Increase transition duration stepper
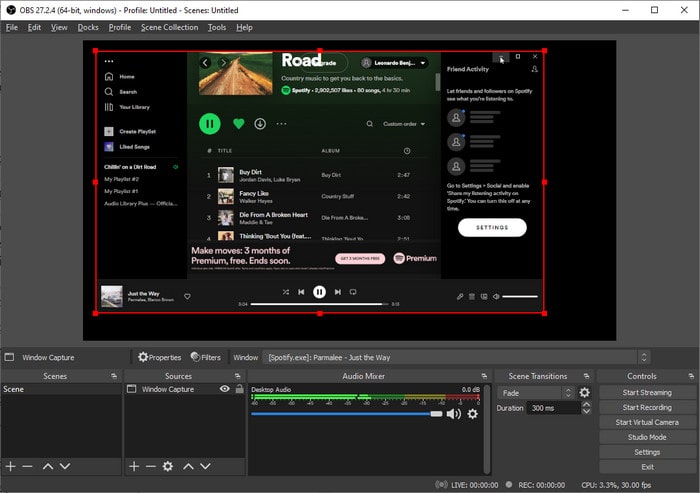Image resolution: width=700 pixels, height=493 pixels. (x=587, y=405)
